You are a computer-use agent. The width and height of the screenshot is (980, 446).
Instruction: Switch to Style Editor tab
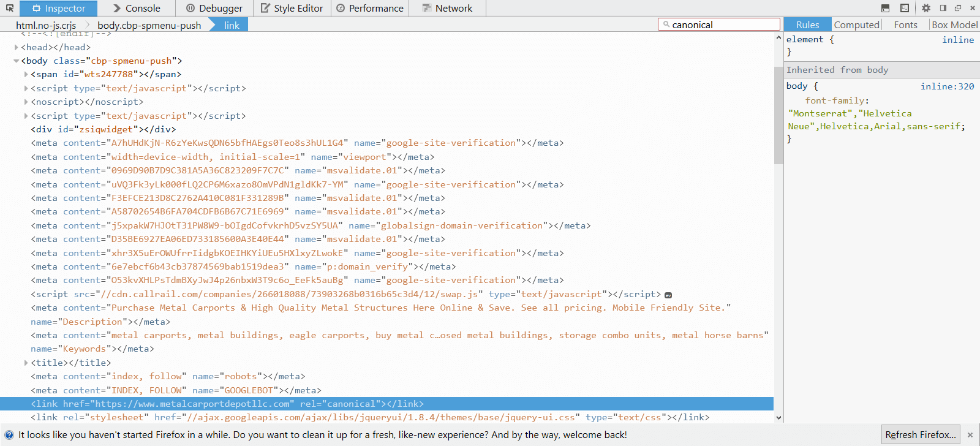click(x=292, y=9)
